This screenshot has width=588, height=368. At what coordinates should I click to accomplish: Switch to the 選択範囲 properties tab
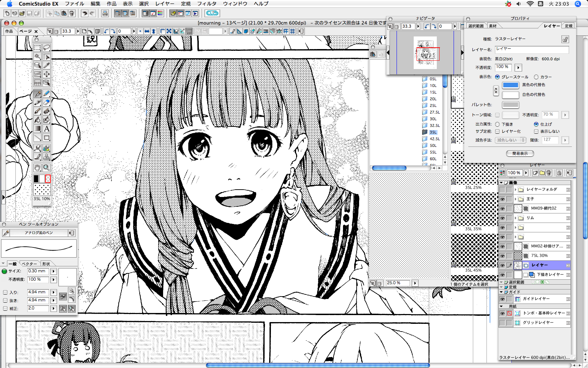pos(476,26)
